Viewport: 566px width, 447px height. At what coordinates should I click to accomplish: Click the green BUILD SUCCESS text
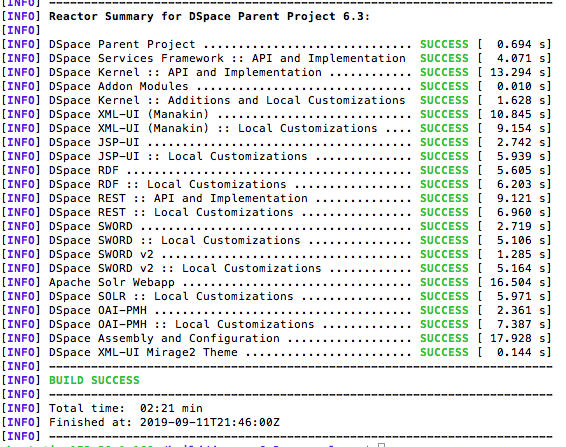94,380
